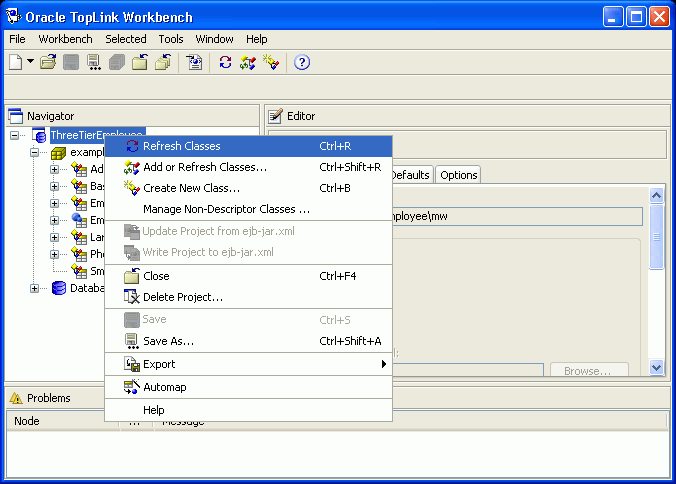The image size is (676, 484).
Task: Select Manage Non-Descriptor Classes menu entry
Action: [x=248, y=209]
